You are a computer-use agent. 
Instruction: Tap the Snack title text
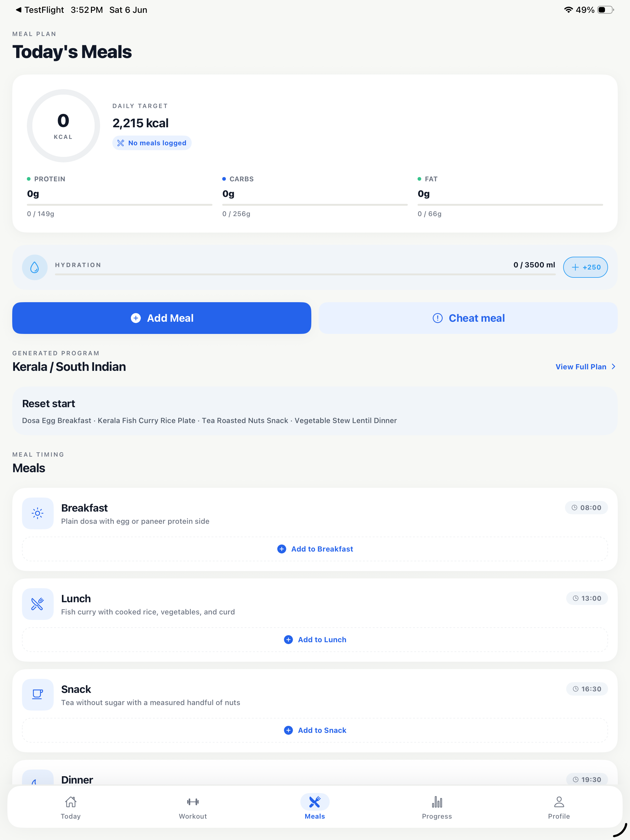click(76, 690)
